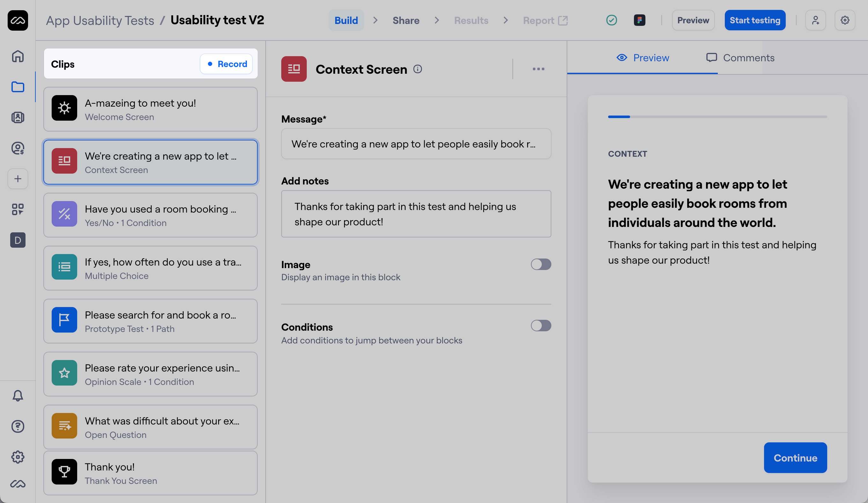The height and width of the screenshot is (503, 868).
Task: Open the Figma integration icon
Action: (639, 20)
